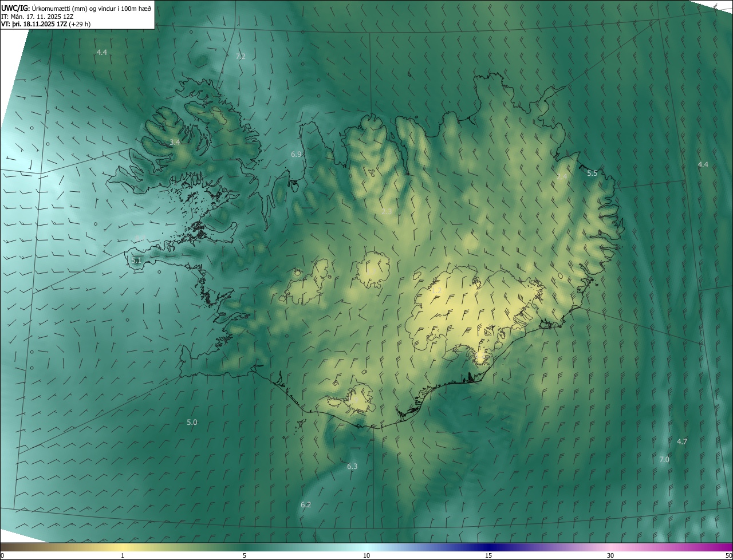Click the 2.3 value in north Iceland

pos(387,212)
